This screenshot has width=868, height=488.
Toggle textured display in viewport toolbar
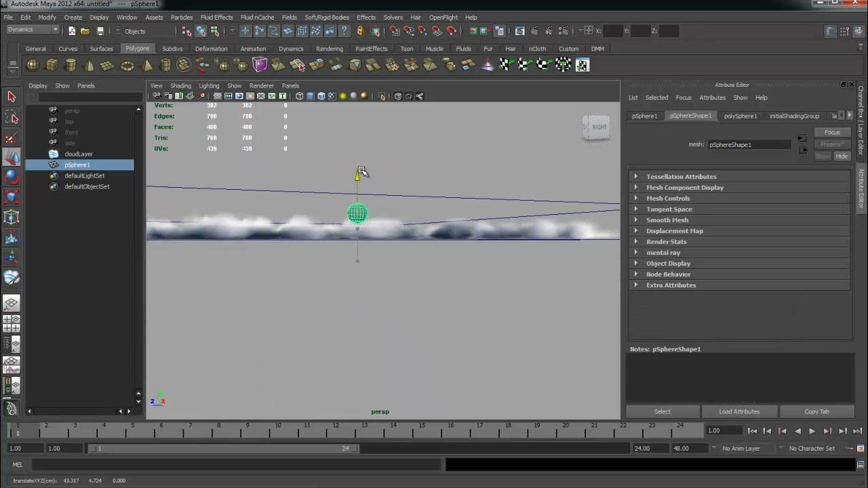tap(332, 96)
